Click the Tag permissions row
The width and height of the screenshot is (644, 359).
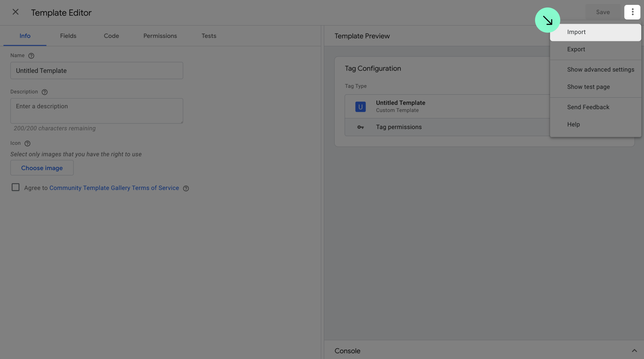pos(447,127)
